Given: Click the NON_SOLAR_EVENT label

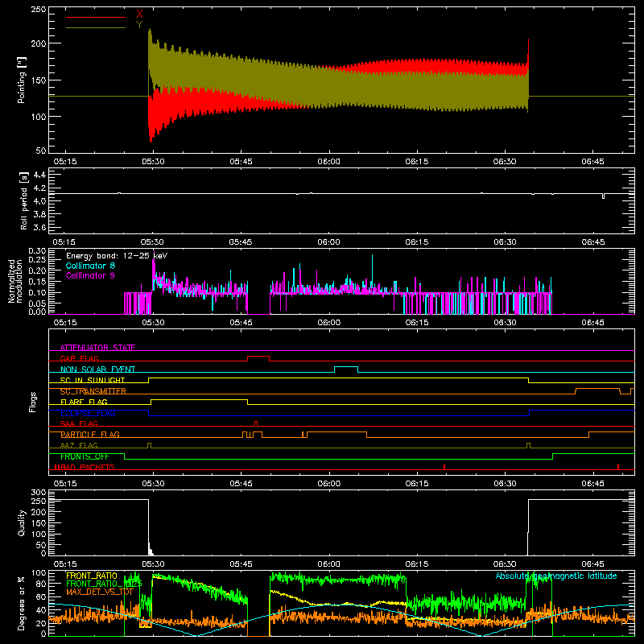Looking at the screenshot, I should [x=97, y=369].
